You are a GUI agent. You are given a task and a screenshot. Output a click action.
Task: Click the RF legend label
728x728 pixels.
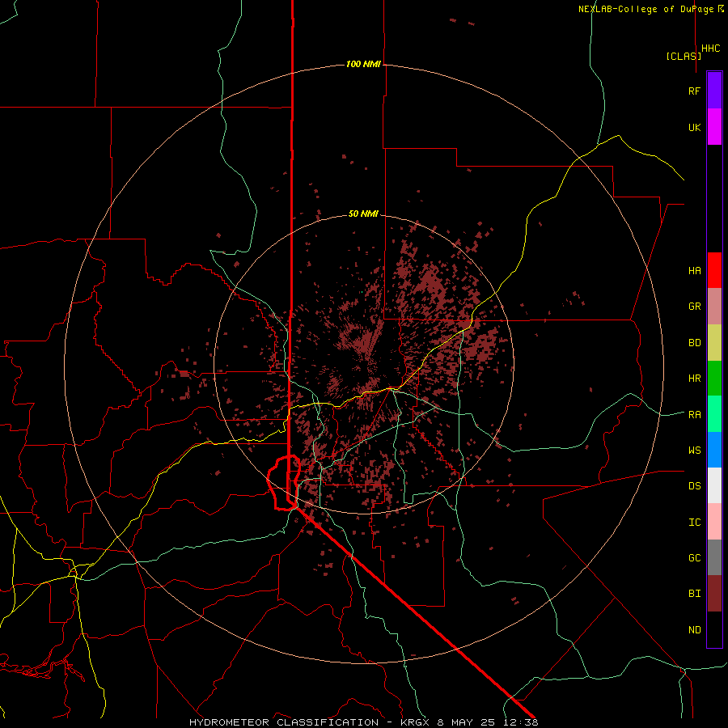(x=694, y=91)
